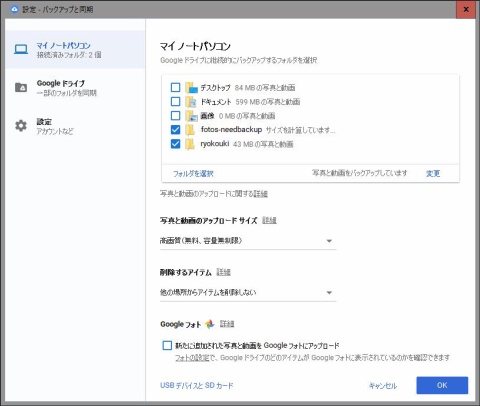Click the 写真と動画をバックアップしています status text
The height and width of the screenshot is (406, 480).
click(x=360, y=173)
